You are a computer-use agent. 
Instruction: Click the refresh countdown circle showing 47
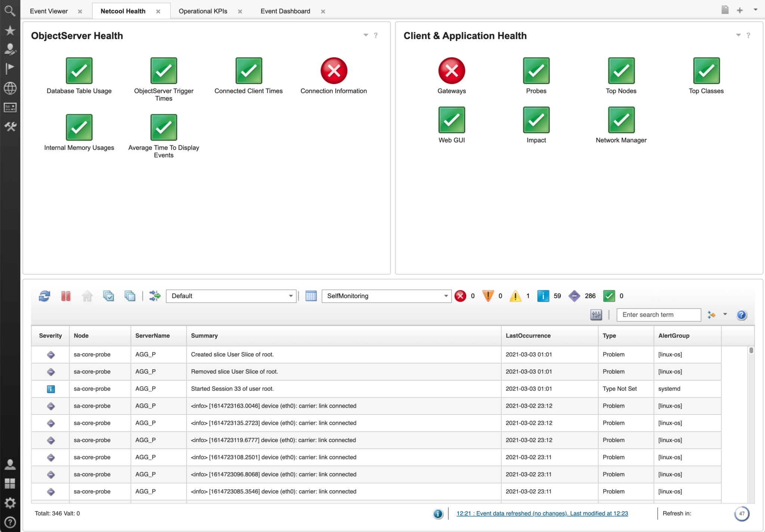point(741,513)
